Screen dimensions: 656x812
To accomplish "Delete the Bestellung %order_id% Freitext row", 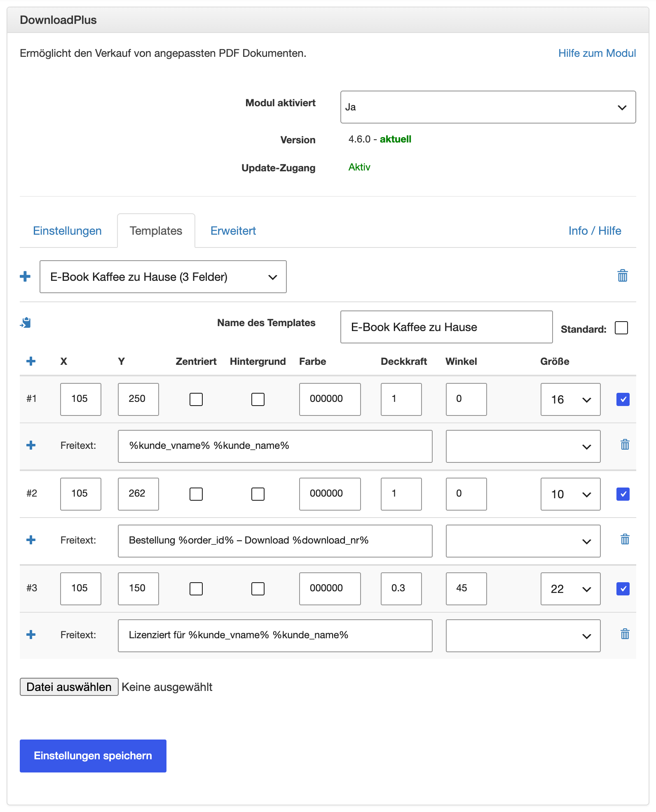I will (x=625, y=539).
